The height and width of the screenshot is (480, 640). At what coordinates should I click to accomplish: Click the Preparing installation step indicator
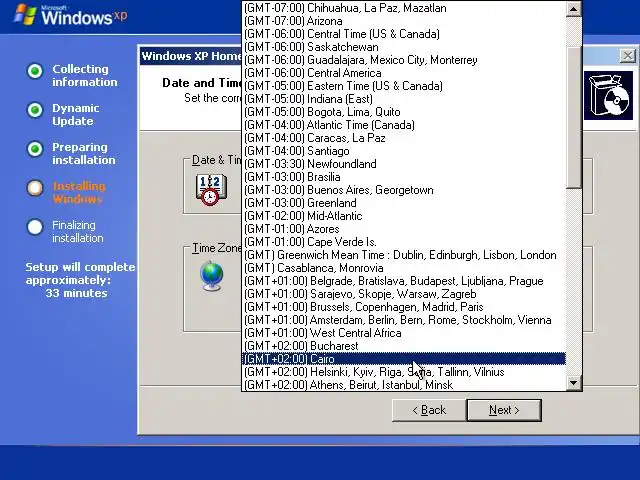tap(35, 149)
